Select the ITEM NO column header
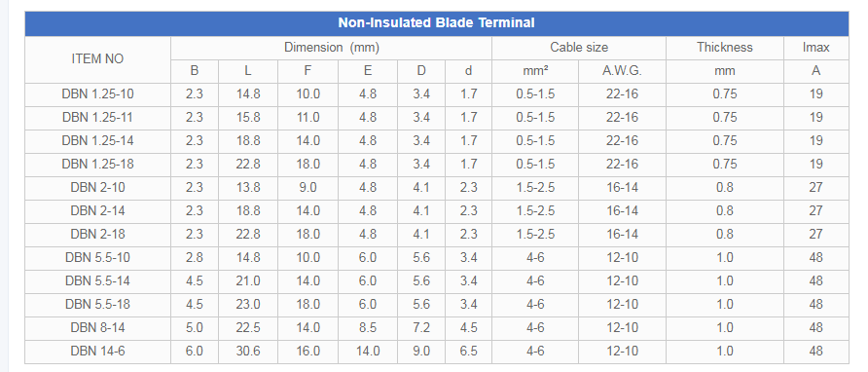The image size is (868, 372). tap(97, 59)
